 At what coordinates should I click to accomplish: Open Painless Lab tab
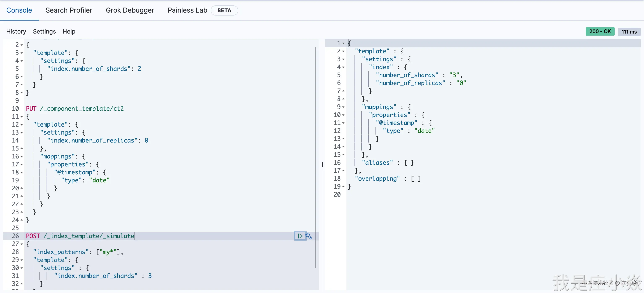187,10
